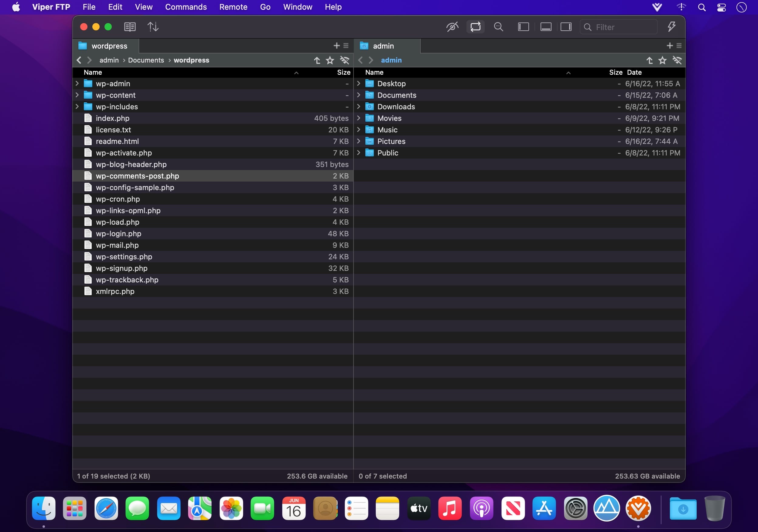Add a new tab in the right pane
Screen dimensions: 758x532
click(x=670, y=46)
